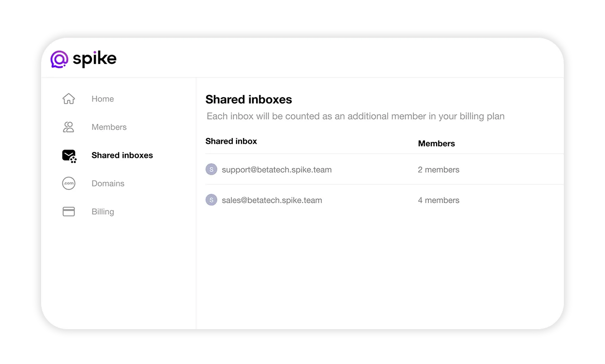605x364 pixels.
Task: Click the "Shared inbox" column header
Action: 231,141
